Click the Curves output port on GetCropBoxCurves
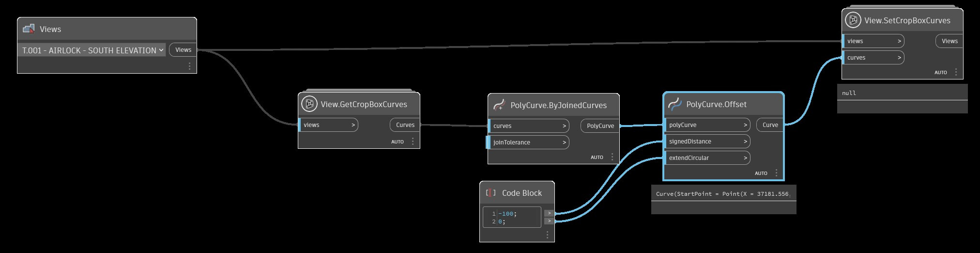 [x=405, y=125]
